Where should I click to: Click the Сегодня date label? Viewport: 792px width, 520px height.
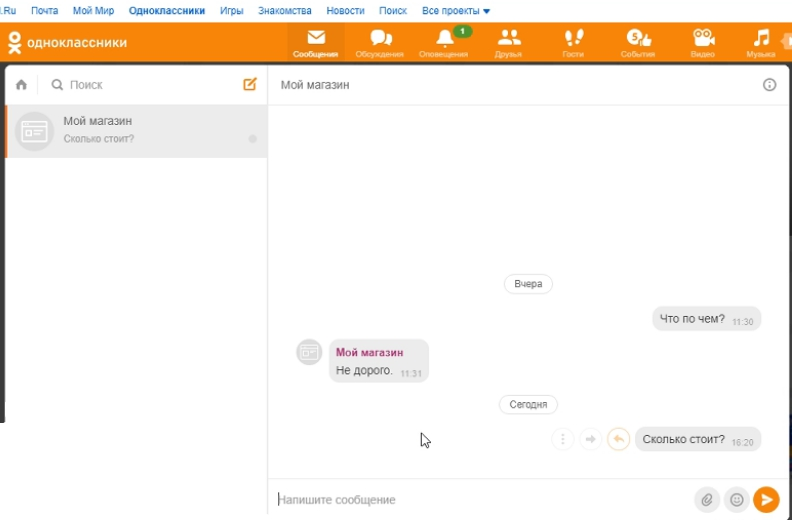point(528,404)
